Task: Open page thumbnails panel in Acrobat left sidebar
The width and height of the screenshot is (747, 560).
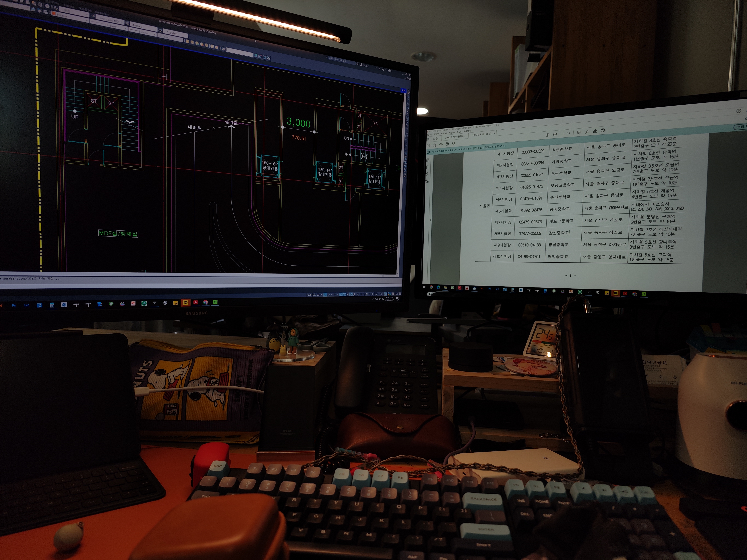Action: pos(428,160)
